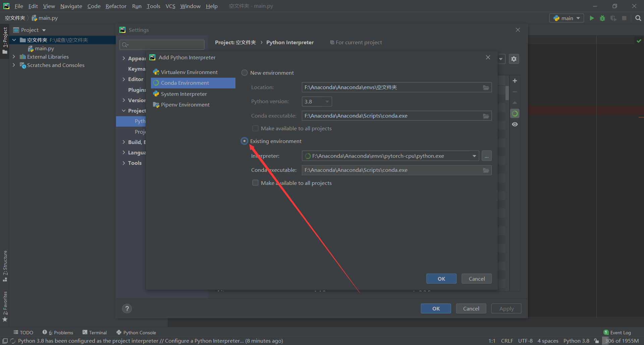The image size is (644, 345).
Task: Open the Structure tool window tab
Action: 5,266
